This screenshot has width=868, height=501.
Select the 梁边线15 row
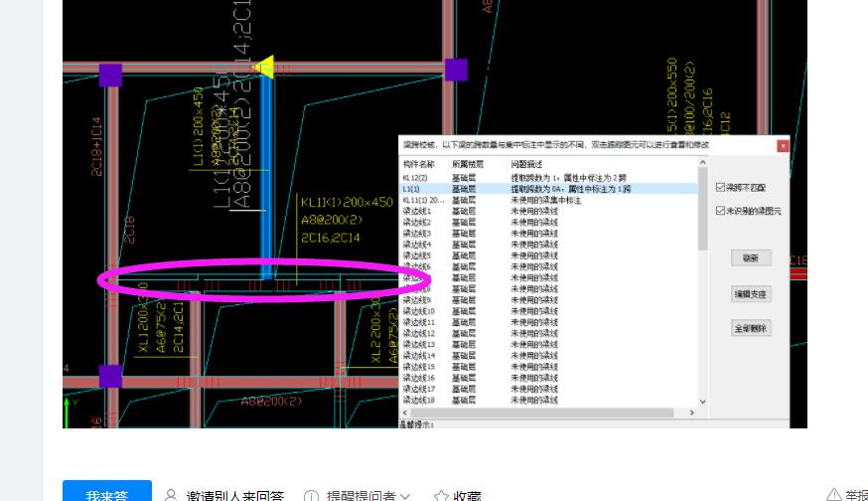coord(548,367)
